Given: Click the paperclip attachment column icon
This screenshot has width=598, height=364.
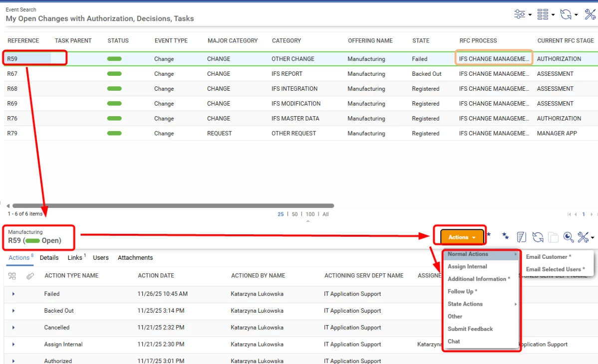Looking at the screenshot, I should (x=30, y=276).
